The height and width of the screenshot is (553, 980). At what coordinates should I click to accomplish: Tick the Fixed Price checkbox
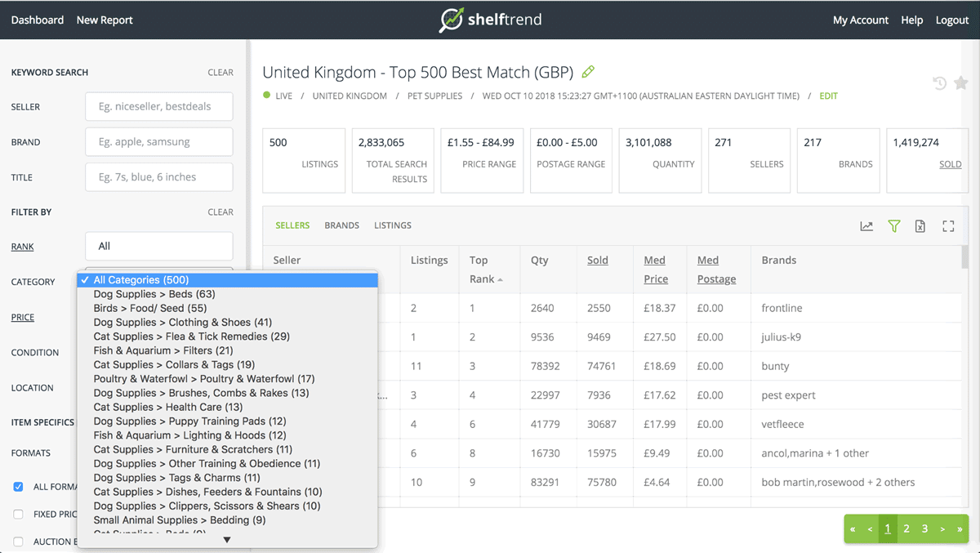[18, 515]
